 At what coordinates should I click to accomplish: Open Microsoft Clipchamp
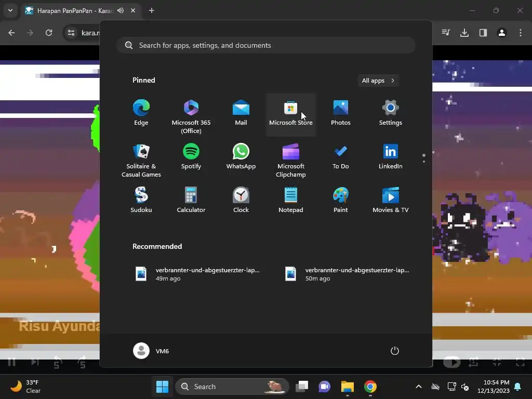point(291,159)
